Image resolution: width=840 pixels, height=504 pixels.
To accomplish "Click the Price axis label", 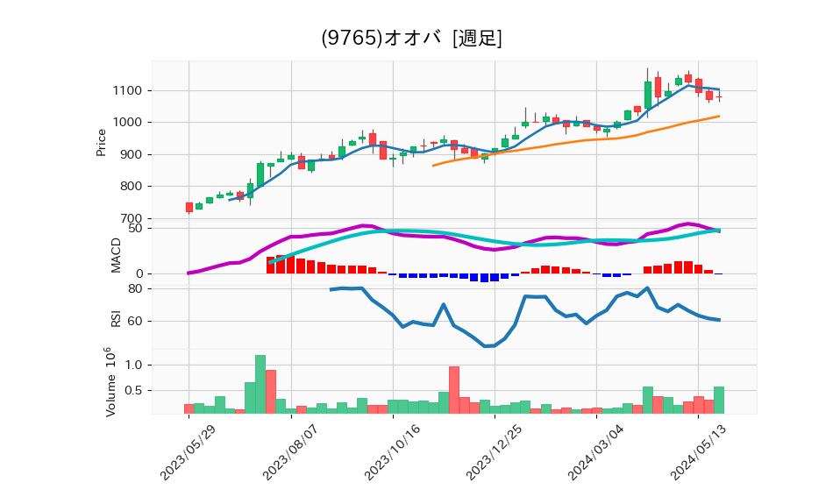I will pyautogui.click(x=101, y=143).
